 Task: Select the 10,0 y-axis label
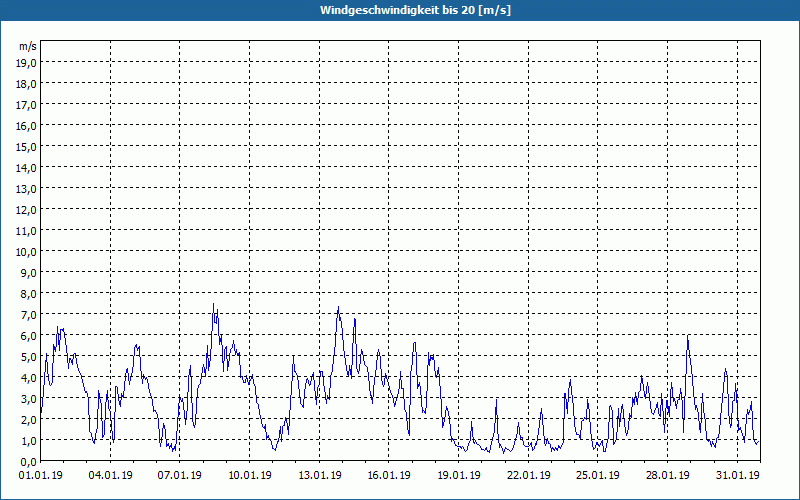pyautogui.click(x=28, y=252)
